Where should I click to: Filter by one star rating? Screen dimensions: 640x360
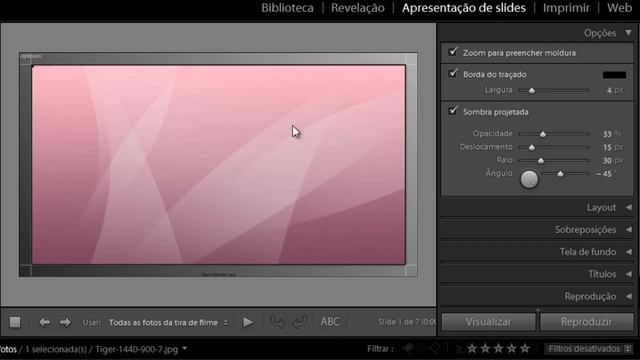[x=472, y=348]
